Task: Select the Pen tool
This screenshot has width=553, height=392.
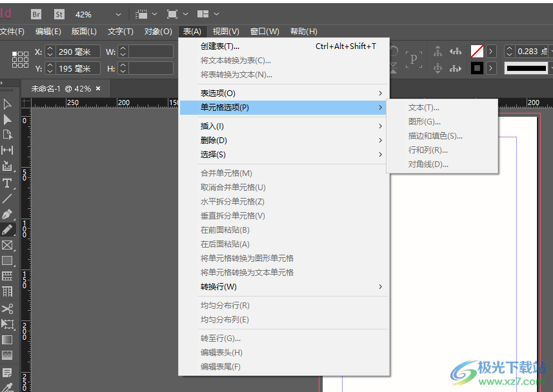Action: tap(8, 214)
